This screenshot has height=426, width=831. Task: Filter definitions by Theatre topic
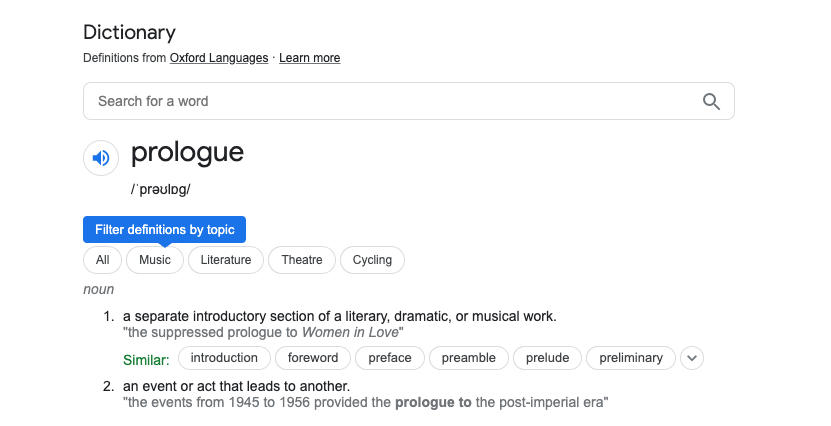302,260
